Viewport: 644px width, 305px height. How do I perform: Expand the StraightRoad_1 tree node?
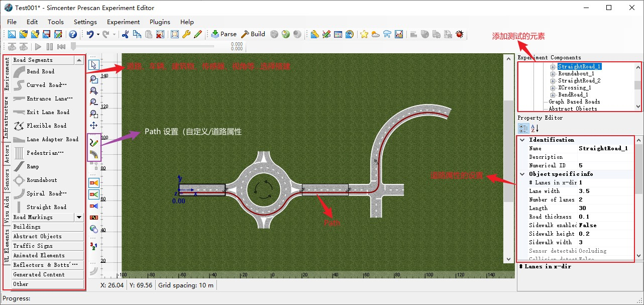(553, 66)
